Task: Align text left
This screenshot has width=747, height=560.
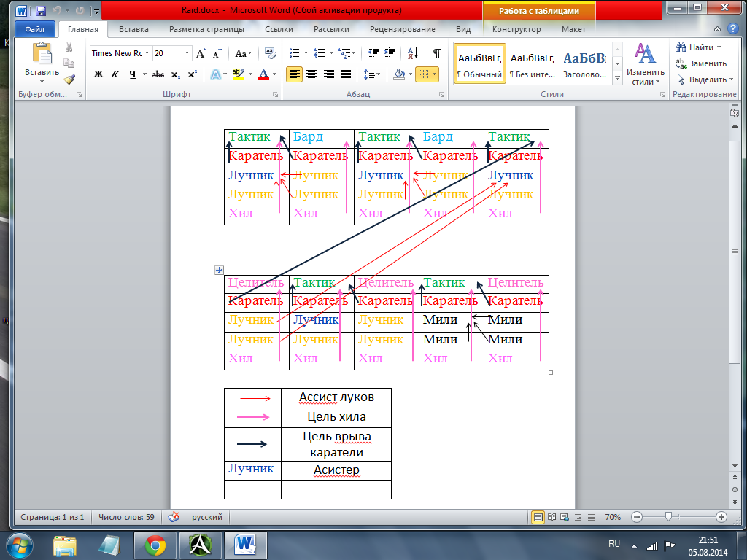Action: coord(295,74)
